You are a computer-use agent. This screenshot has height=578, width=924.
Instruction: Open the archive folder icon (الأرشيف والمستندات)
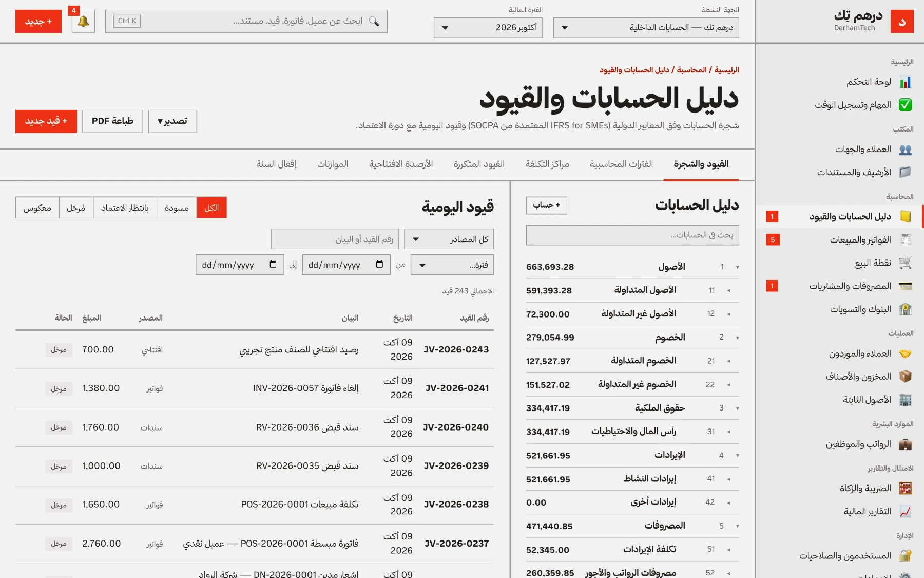905,173
